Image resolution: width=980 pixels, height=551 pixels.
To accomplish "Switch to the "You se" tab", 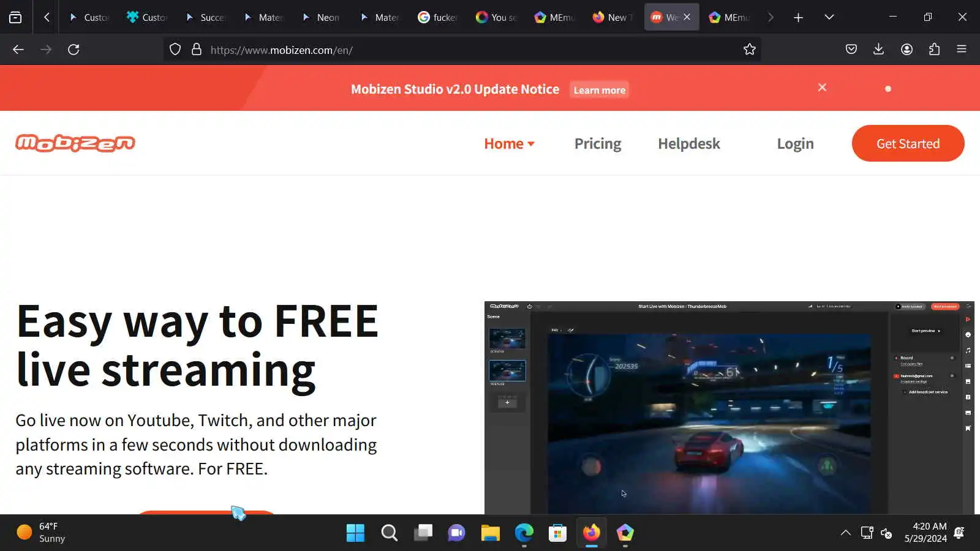I will click(x=496, y=17).
